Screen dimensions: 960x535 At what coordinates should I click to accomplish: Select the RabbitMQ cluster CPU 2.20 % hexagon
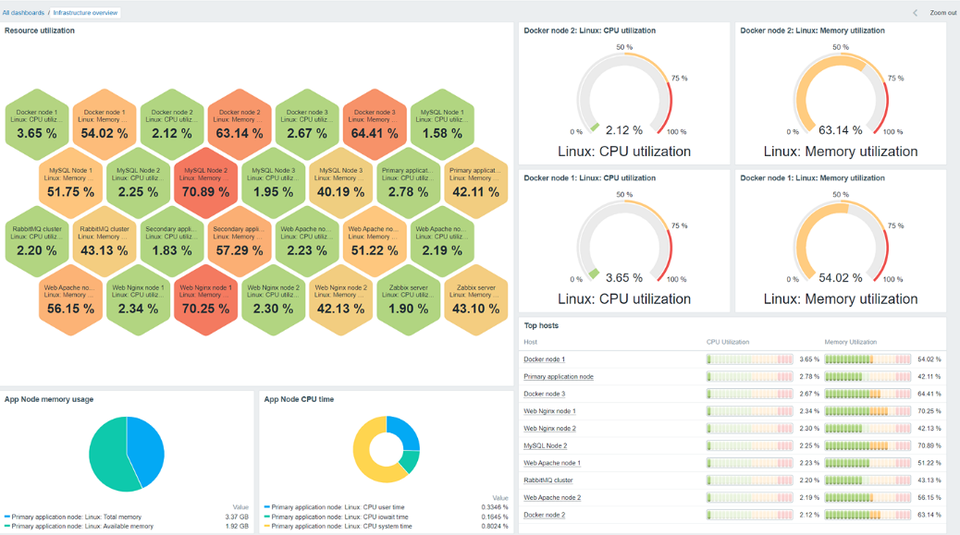coord(37,242)
